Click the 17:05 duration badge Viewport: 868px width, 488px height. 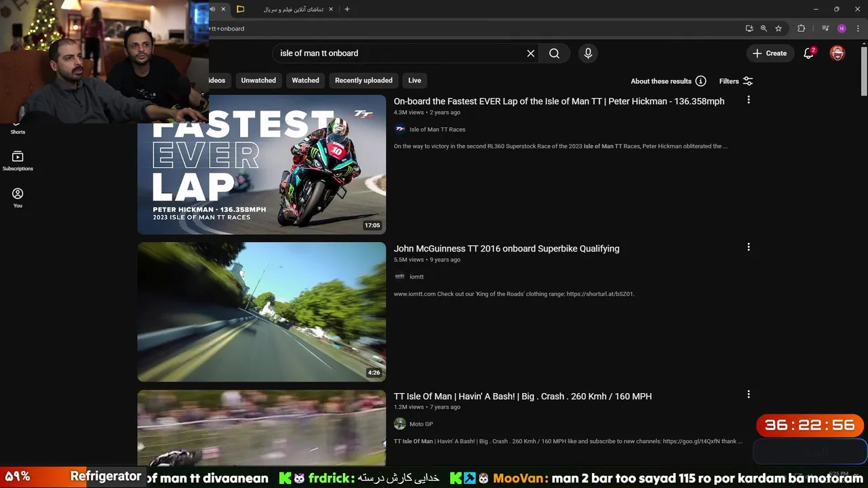point(372,226)
